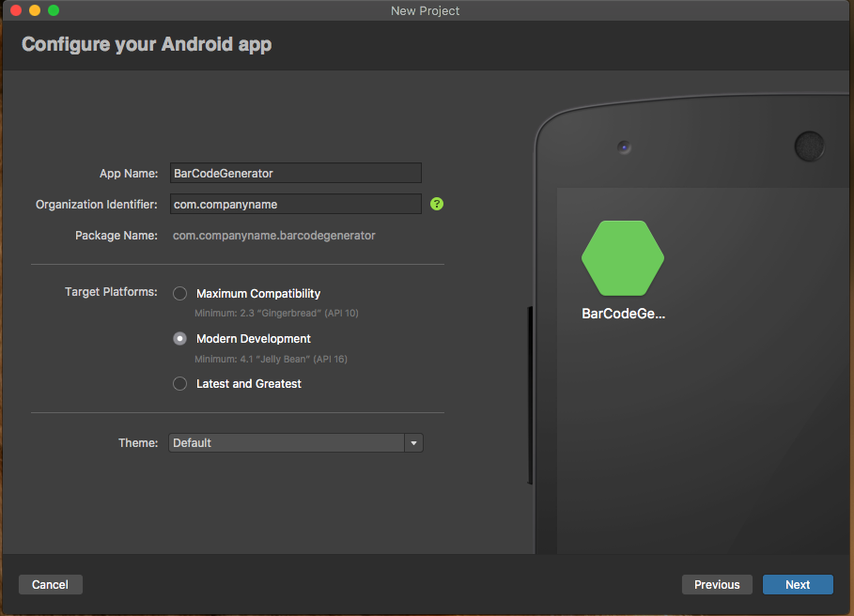Screen dimensions: 854x616
Task: Open the Organization Identifier help tooltip
Action: pos(436,204)
